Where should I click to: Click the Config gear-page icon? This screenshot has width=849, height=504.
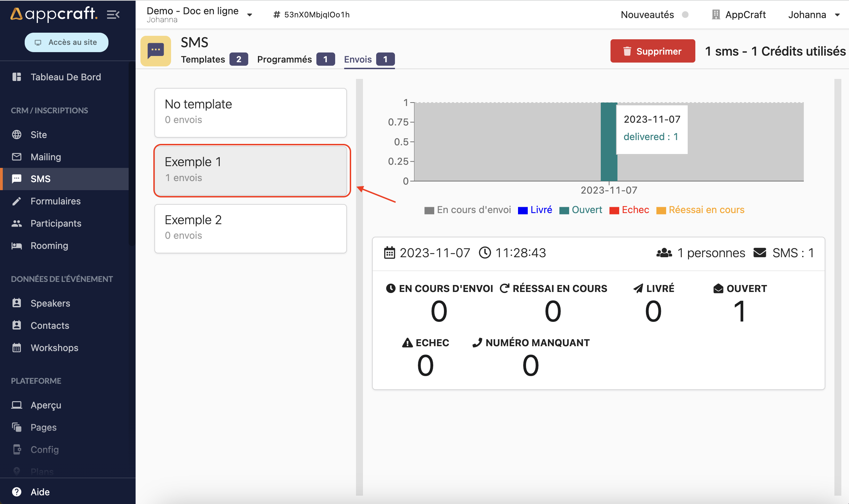tap(17, 449)
